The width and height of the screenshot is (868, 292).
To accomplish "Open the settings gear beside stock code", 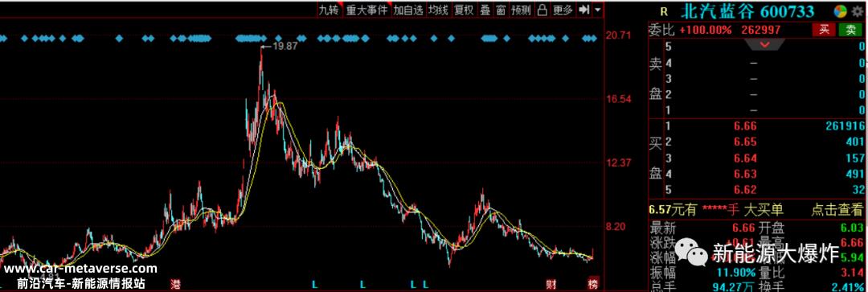I will tap(858, 11).
